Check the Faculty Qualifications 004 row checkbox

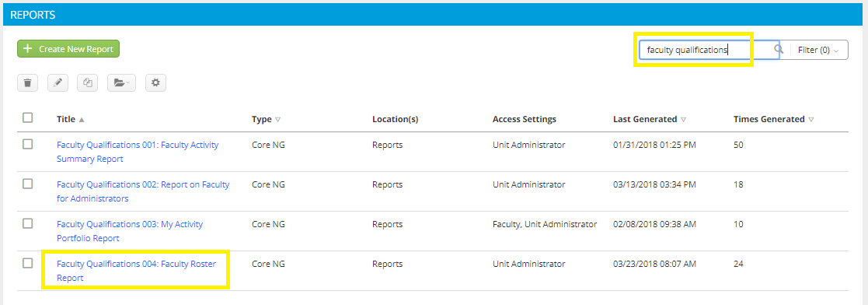point(28,264)
